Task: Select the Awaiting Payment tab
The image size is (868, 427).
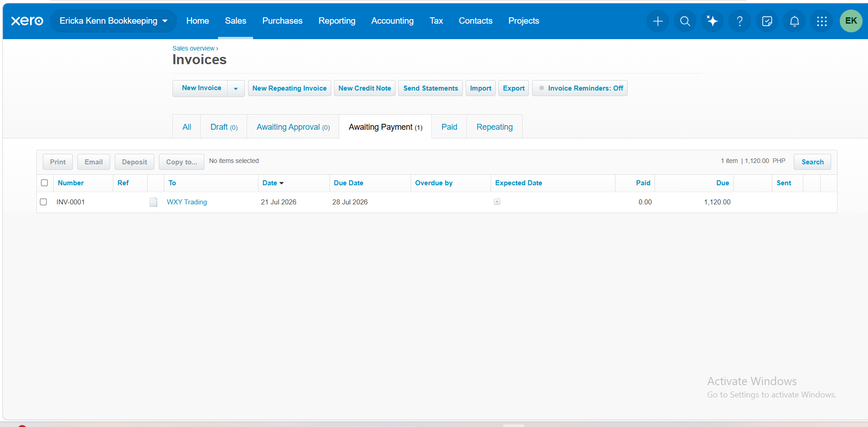Action: coord(386,127)
